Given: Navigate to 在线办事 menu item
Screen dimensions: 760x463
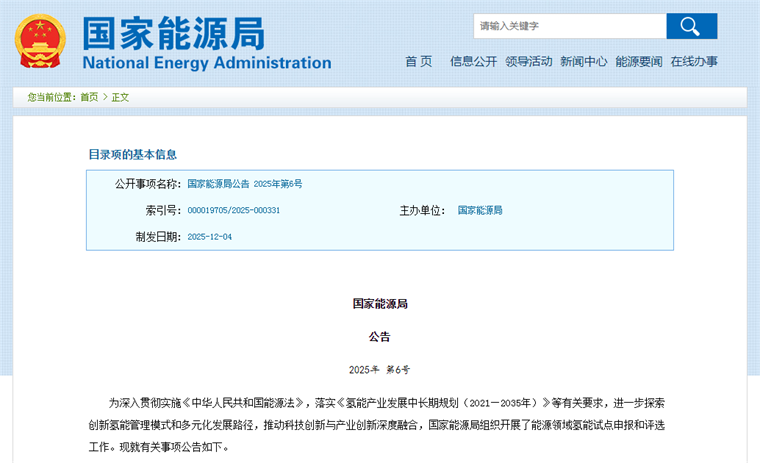Looking at the screenshot, I should (x=693, y=61).
